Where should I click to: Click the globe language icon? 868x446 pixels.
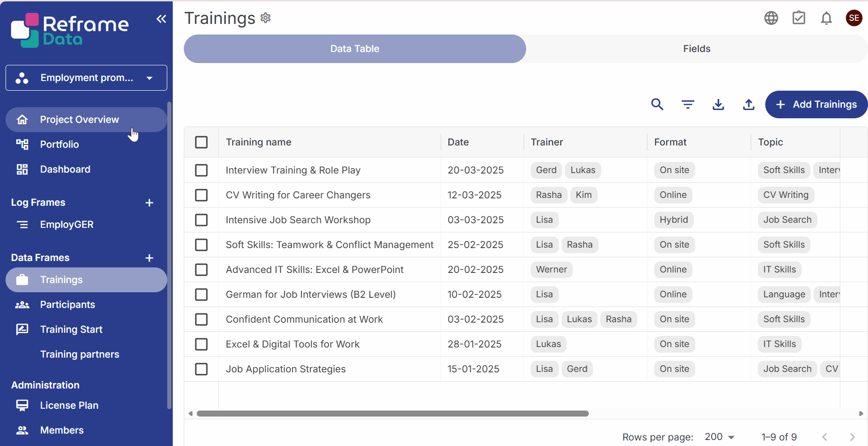point(771,18)
